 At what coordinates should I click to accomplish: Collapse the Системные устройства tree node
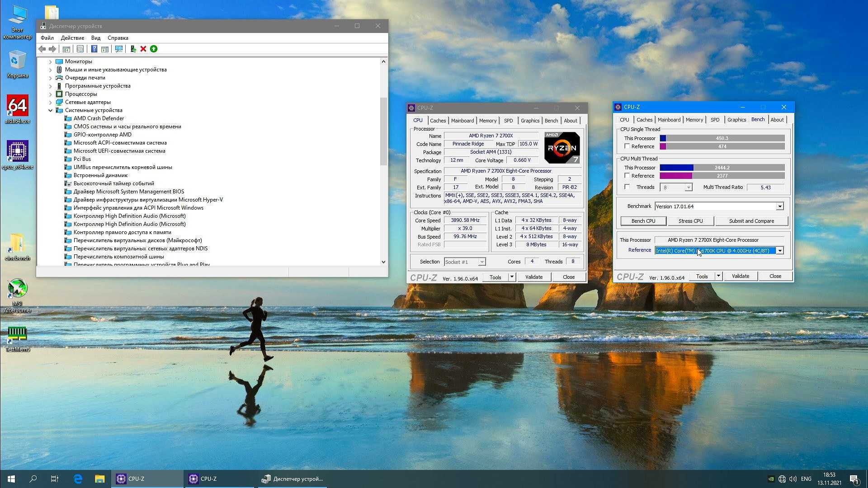[x=51, y=110]
